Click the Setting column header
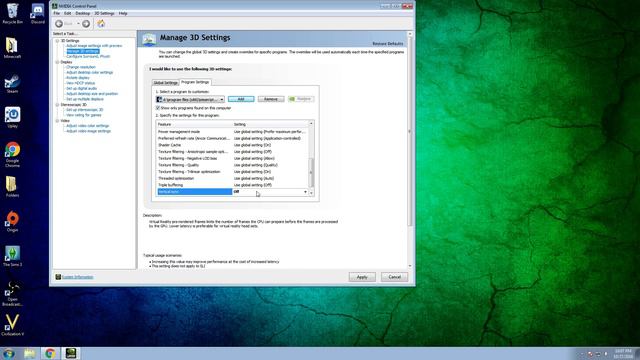Viewport: 640px width, 360px height. click(x=270, y=124)
